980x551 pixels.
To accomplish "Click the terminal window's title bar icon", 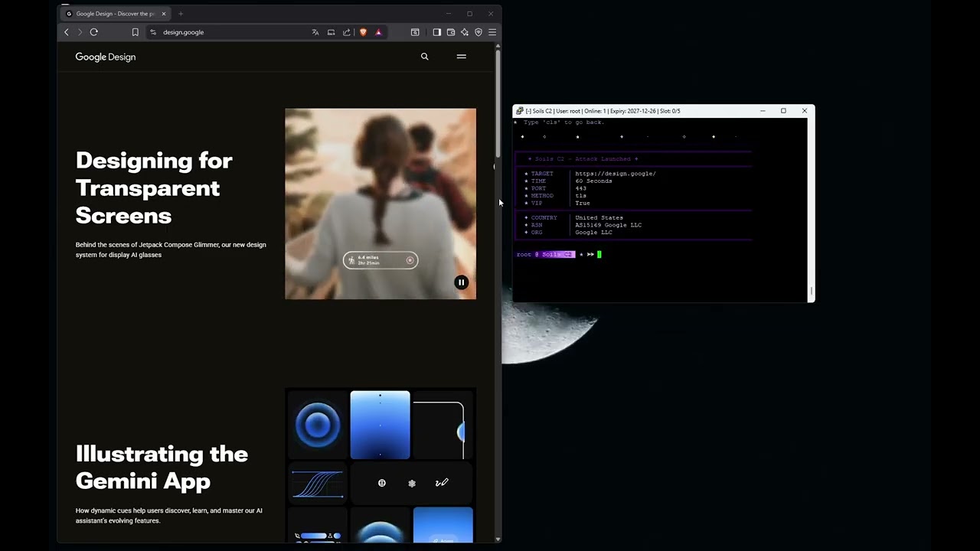I will tap(520, 111).
